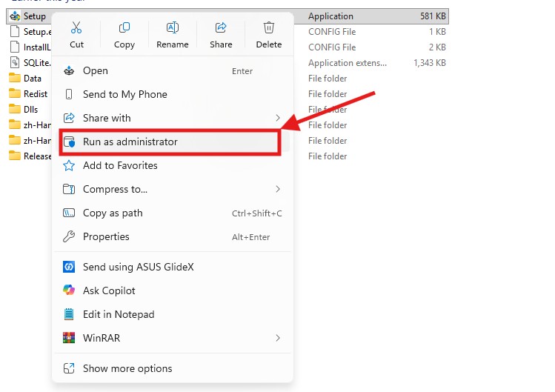Click the Copilot colorful icon
The height and width of the screenshot is (392, 555).
tap(69, 290)
